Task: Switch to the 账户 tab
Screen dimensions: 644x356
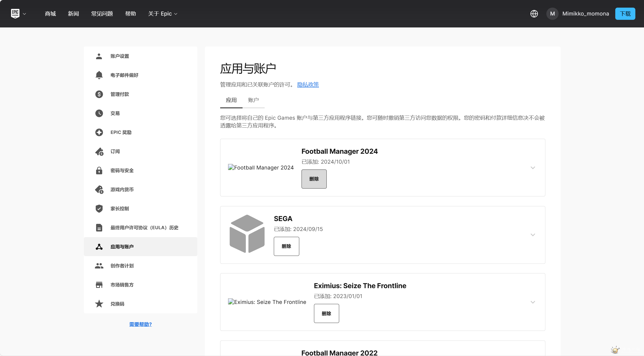Action: [253, 100]
